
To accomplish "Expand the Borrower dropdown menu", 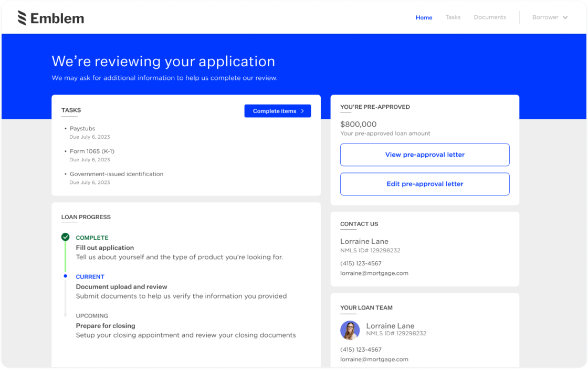I will (x=549, y=17).
